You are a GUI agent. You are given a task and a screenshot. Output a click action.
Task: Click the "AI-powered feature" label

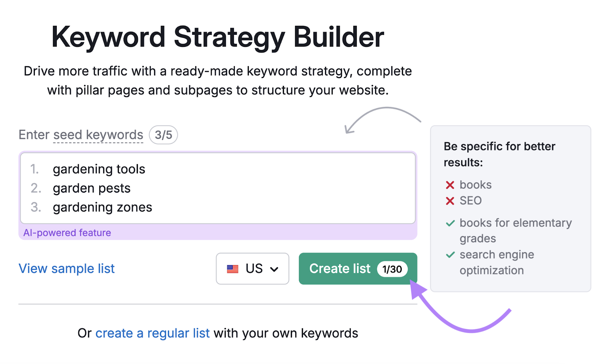(x=67, y=232)
